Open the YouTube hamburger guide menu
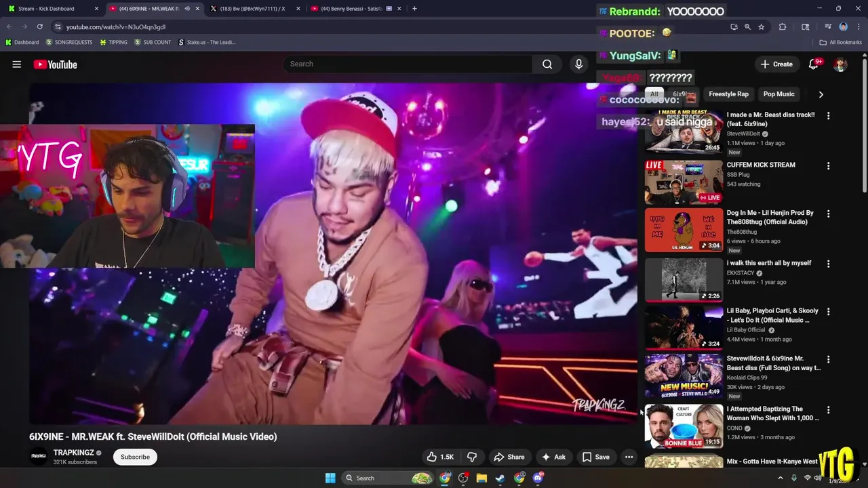The width and height of the screenshot is (868, 488). pyautogui.click(x=17, y=64)
